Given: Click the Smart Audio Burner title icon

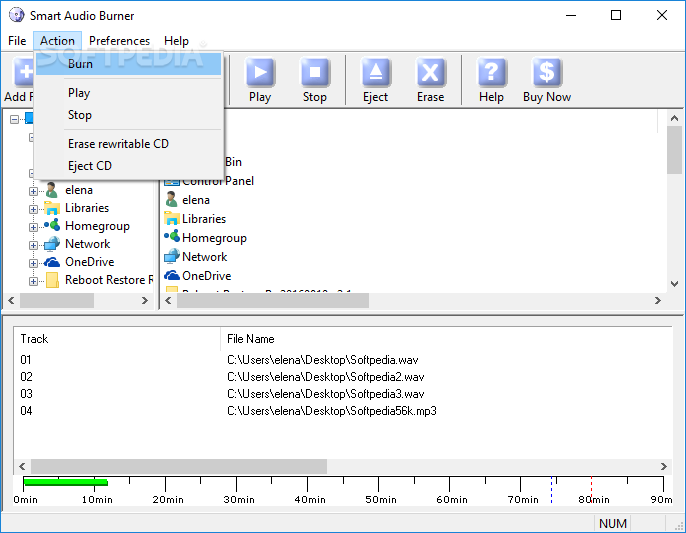Looking at the screenshot, I should point(17,15).
